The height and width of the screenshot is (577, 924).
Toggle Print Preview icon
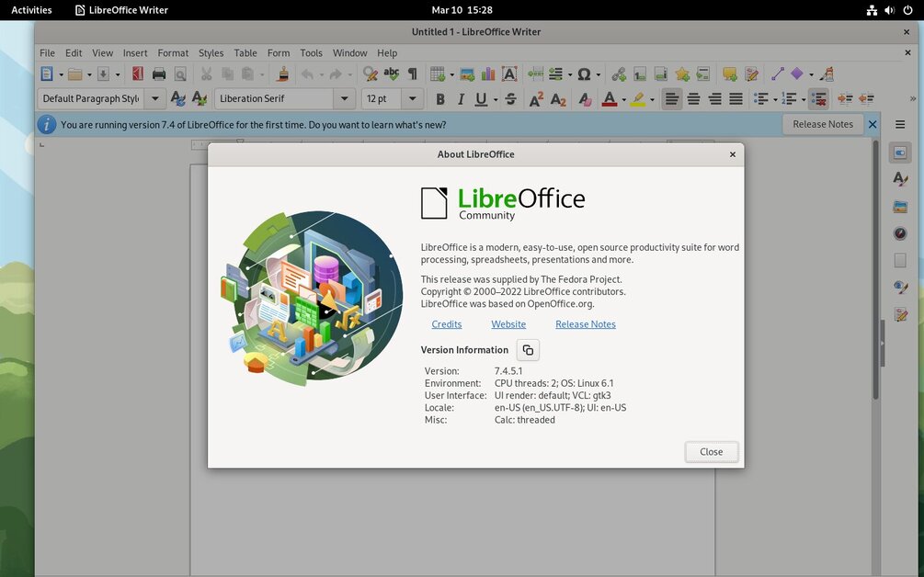pos(180,74)
